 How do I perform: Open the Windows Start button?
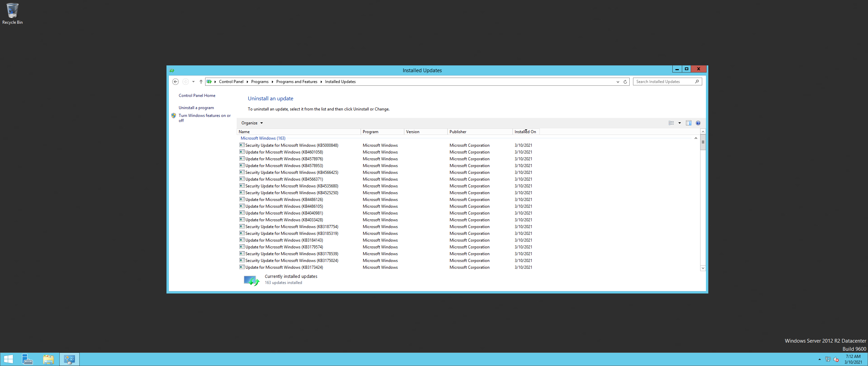click(x=8, y=359)
